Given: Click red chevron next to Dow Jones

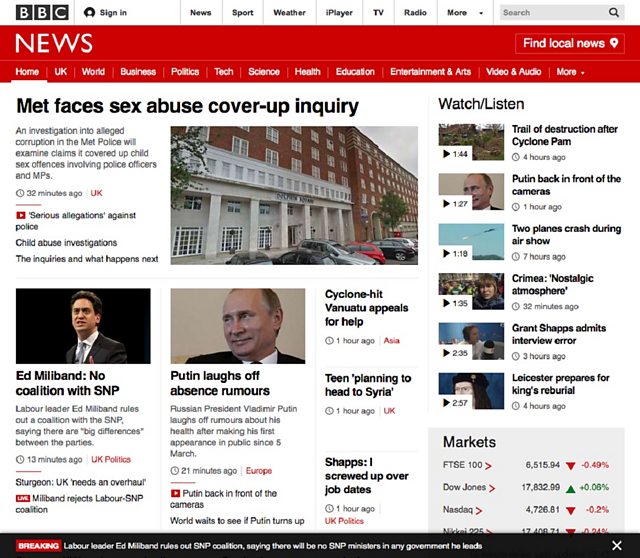Looking at the screenshot, I should tap(492, 488).
